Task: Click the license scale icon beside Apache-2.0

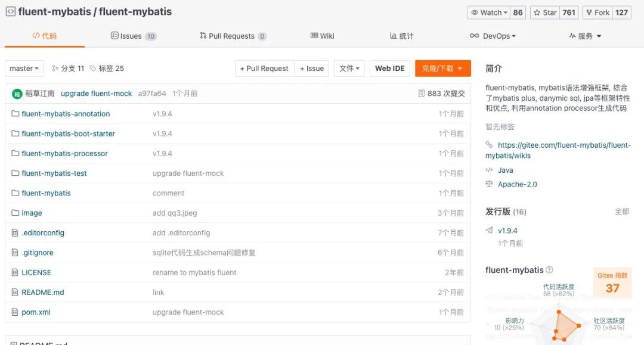Action: (x=489, y=184)
